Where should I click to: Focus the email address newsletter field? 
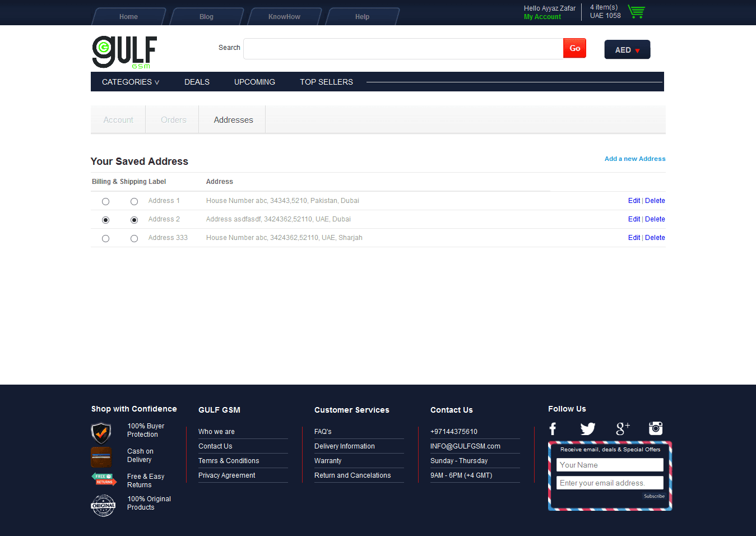point(610,483)
